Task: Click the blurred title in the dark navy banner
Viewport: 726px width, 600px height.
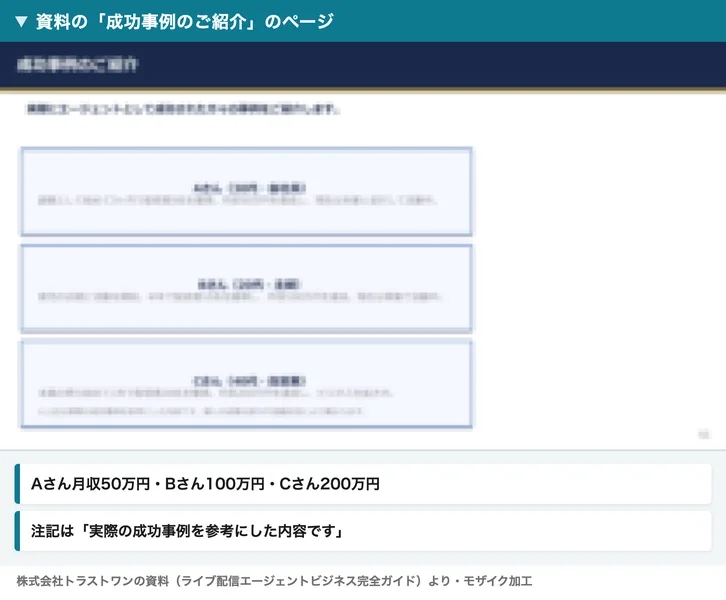Action: [x=77, y=64]
